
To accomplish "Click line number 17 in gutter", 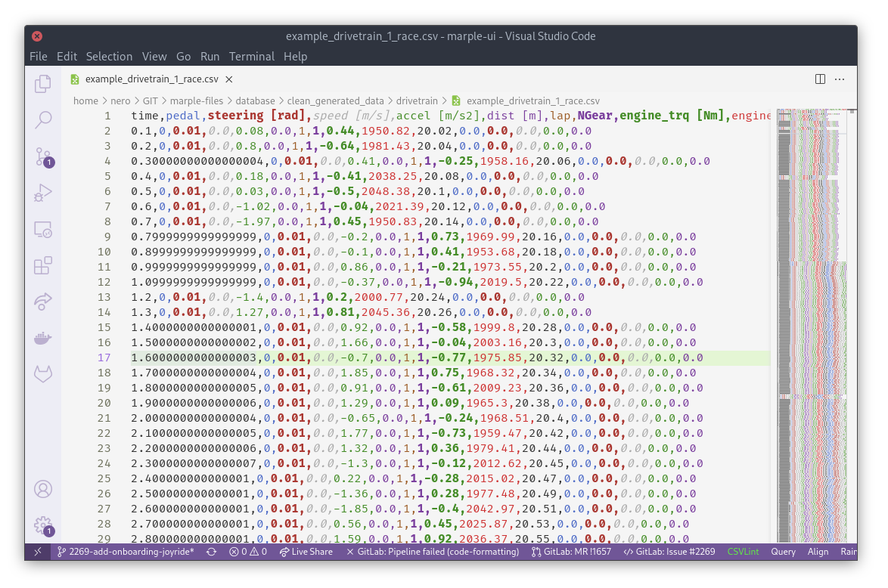I will point(104,357).
